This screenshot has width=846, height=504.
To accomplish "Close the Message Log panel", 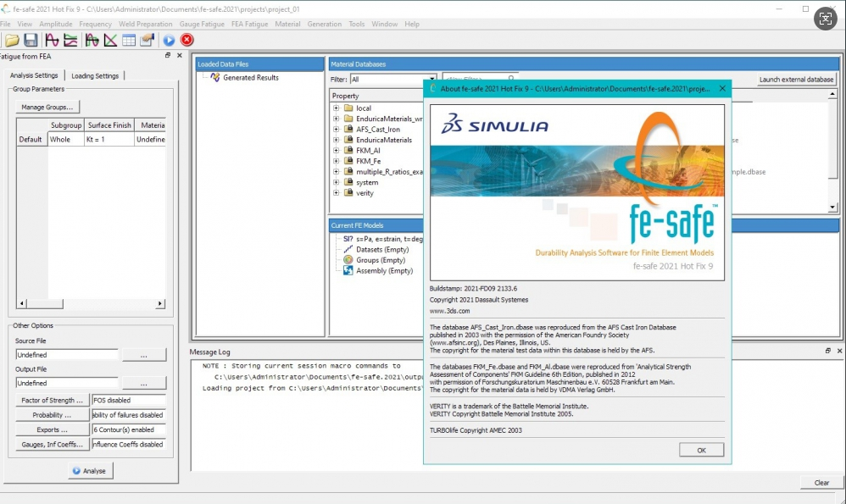I will coord(839,351).
